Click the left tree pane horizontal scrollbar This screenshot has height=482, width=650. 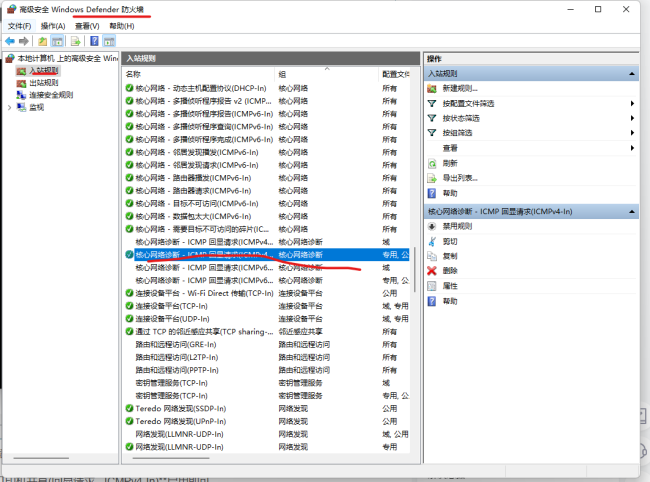[x=41, y=458]
